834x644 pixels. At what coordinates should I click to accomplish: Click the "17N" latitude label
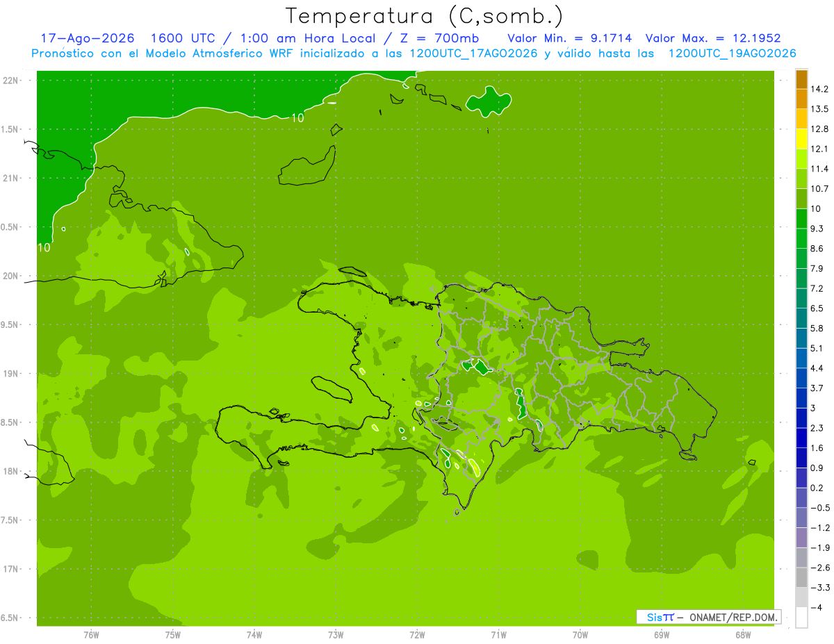pyautogui.click(x=11, y=569)
